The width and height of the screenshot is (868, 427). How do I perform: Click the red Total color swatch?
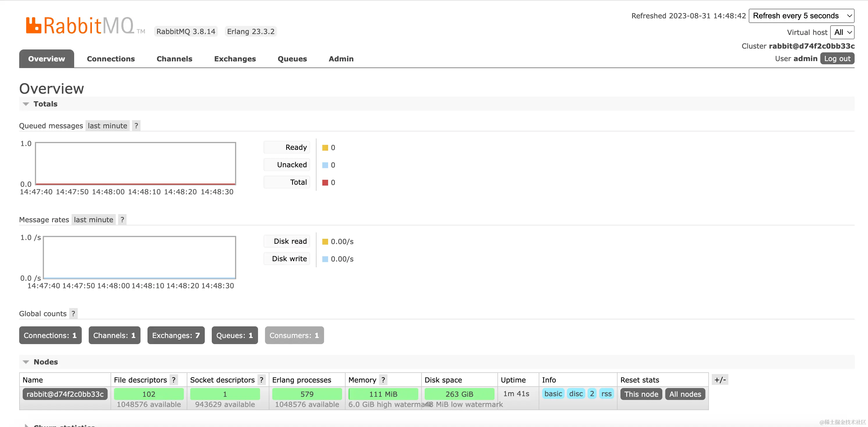click(x=325, y=183)
